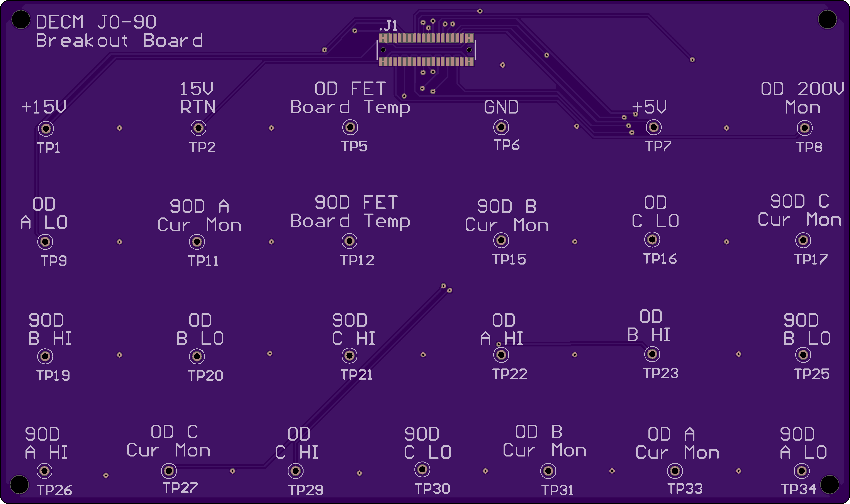This screenshot has width=850, height=504.
Task: Select the TP9 OD A LO pad
Action: [x=45, y=242]
